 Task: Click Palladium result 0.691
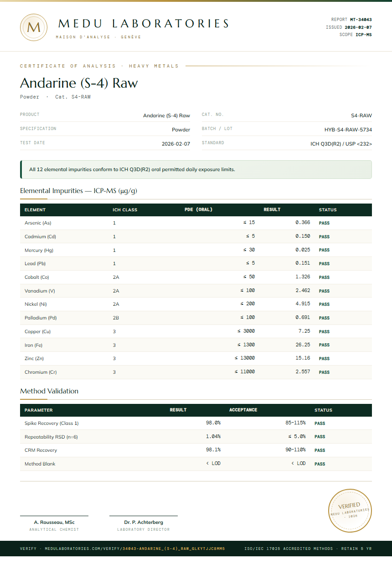point(303,318)
